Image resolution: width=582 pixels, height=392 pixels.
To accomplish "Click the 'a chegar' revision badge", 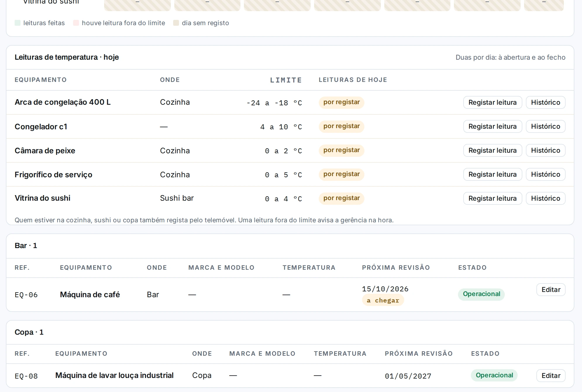I will coord(383,300).
